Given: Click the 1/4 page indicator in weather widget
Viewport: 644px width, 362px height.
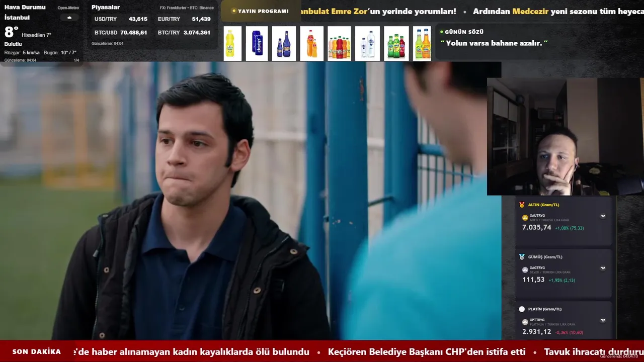Looking at the screenshot, I should click(76, 60).
